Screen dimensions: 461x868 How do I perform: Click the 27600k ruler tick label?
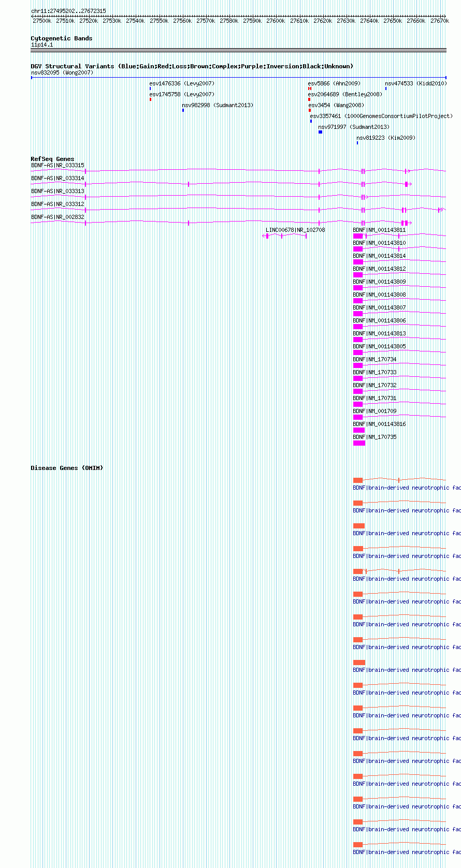point(276,21)
